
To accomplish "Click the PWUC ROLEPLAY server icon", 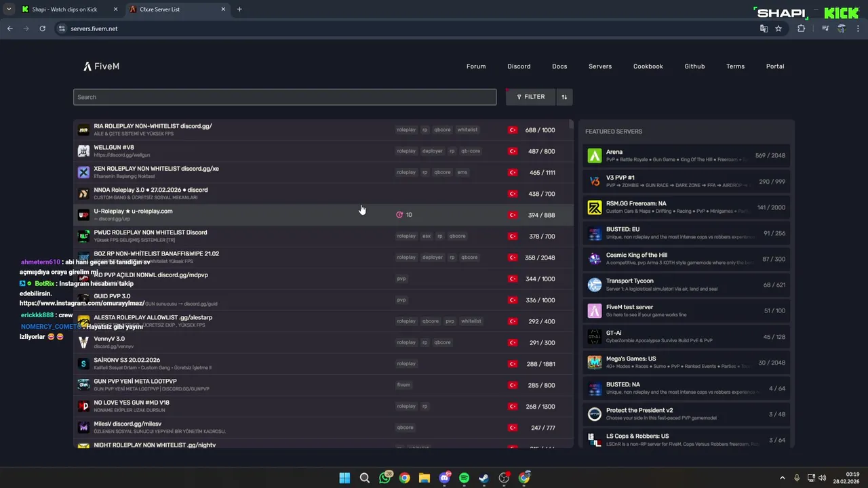I will pyautogui.click(x=83, y=236).
